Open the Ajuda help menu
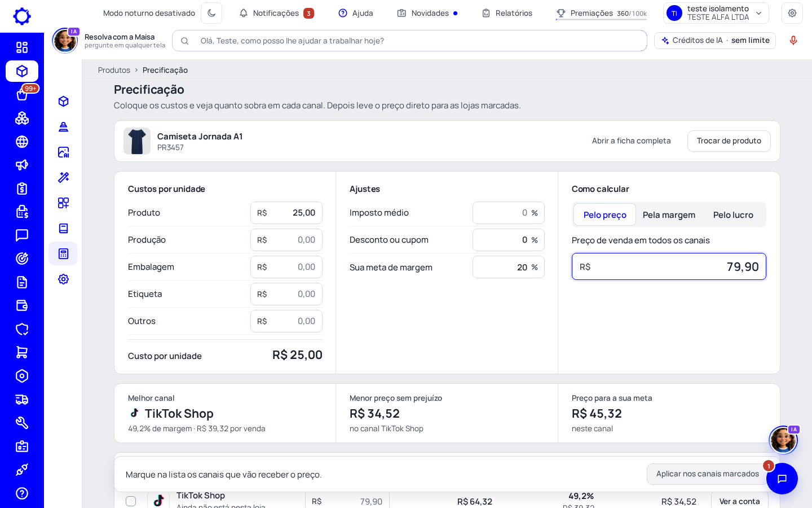 (356, 13)
